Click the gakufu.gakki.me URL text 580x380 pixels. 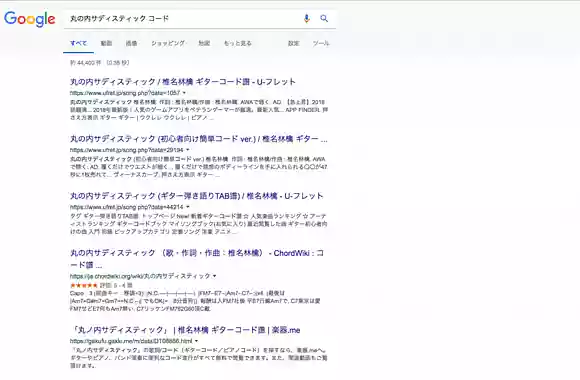click(x=131, y=341)
